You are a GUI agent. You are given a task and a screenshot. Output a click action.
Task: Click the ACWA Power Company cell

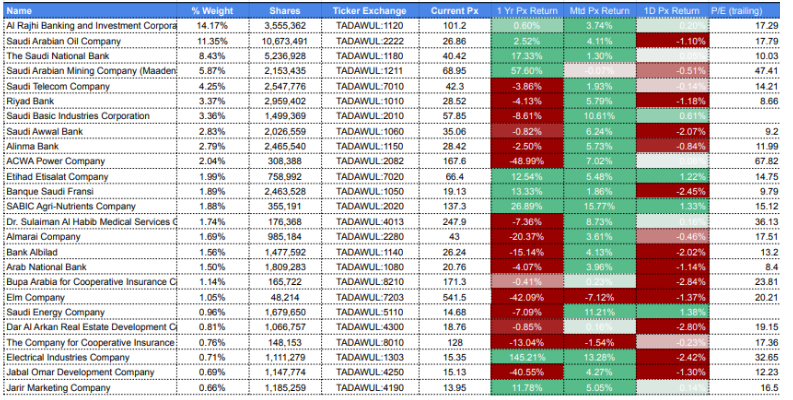tap(90, 161)
